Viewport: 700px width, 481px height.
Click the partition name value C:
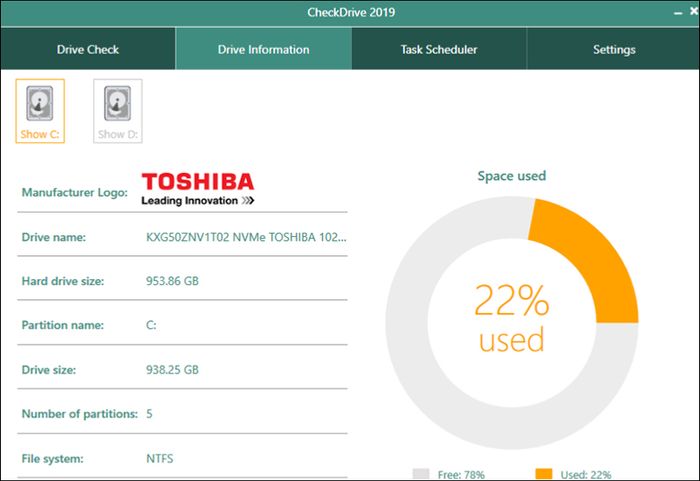click(x=151, y=325)
